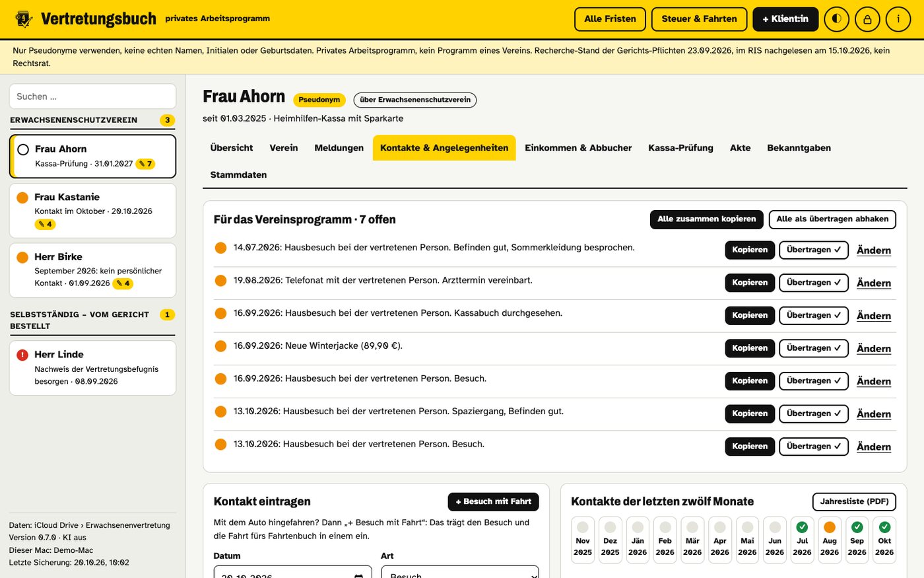Click Ändern for the 19.08.2026 Telefonat
Viewport: 924px width, 578px height.
pyautogui.click(x=874, y=283)
